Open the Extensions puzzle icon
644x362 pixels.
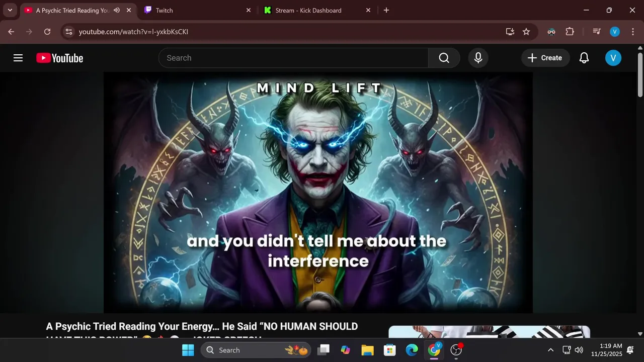[570, 32]
